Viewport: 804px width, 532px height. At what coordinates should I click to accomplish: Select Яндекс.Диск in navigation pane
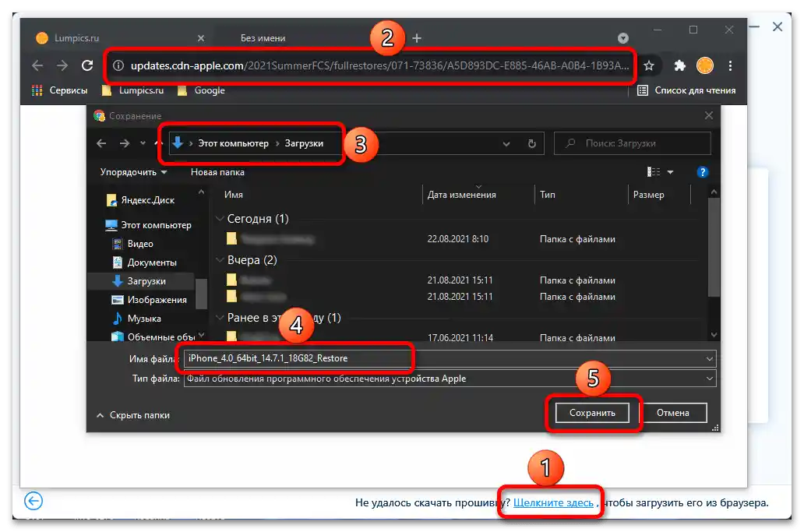point(140,200)
